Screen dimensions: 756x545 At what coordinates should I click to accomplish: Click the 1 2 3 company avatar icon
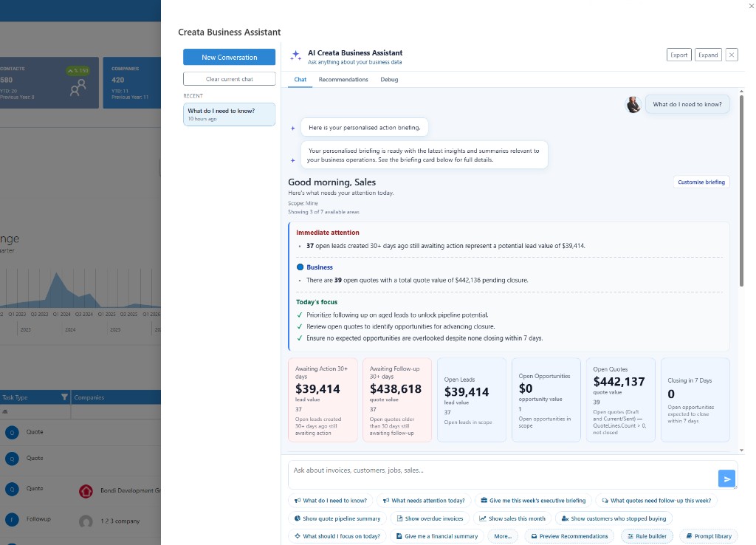click(x=86, y=521)
